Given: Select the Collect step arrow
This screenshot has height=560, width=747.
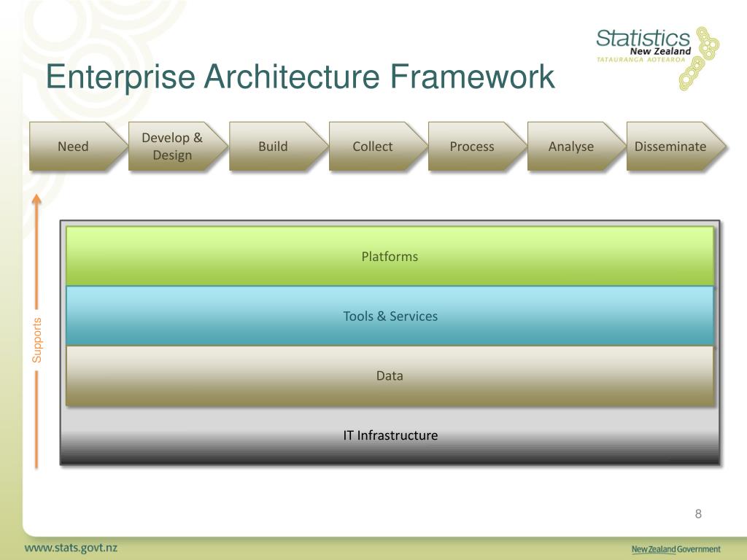Looking at the screenshot, I should pyautogui.click(x=378, y=146).
